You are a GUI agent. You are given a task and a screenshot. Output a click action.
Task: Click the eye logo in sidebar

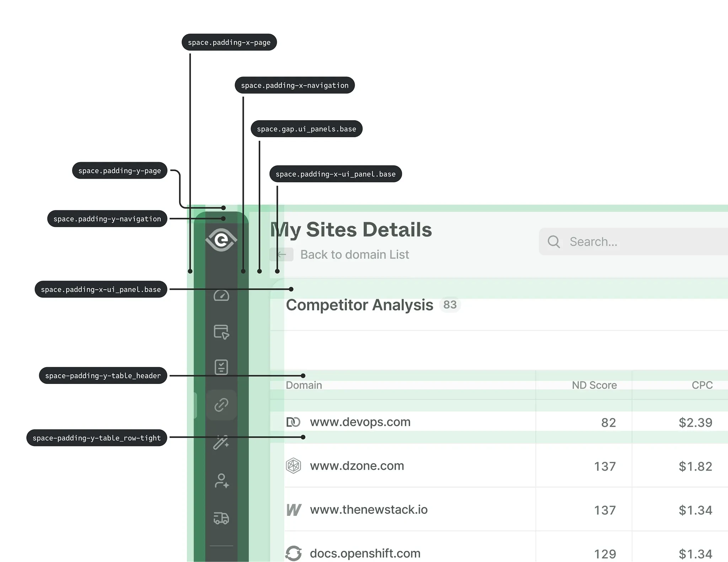coord(221,240)
